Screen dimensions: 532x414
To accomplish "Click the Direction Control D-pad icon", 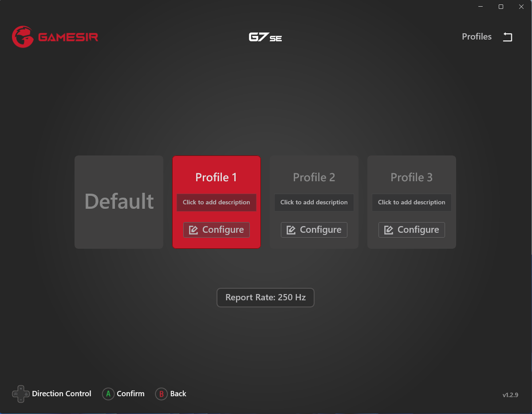I will pos(20,394).
